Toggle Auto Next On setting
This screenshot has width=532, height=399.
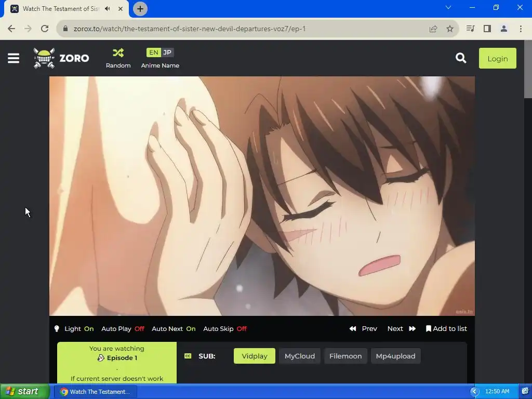174,328
